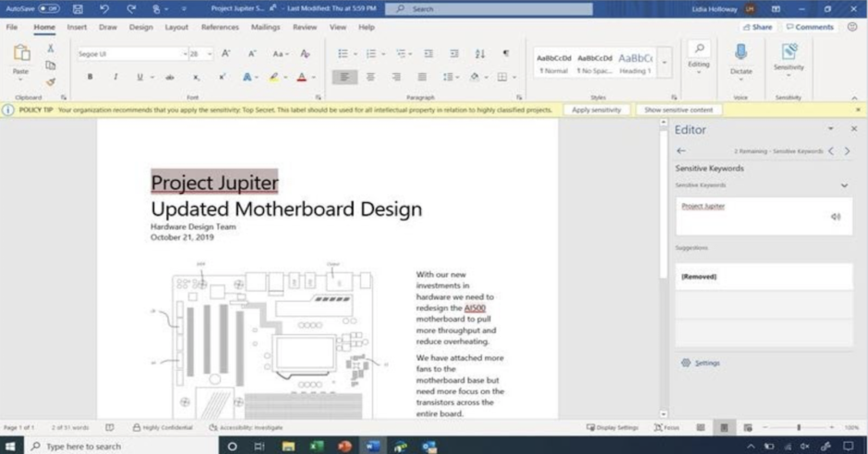This screenshot has width=868, height=454.
Task: Toggle Italic formatting
Action: (115, 77)
